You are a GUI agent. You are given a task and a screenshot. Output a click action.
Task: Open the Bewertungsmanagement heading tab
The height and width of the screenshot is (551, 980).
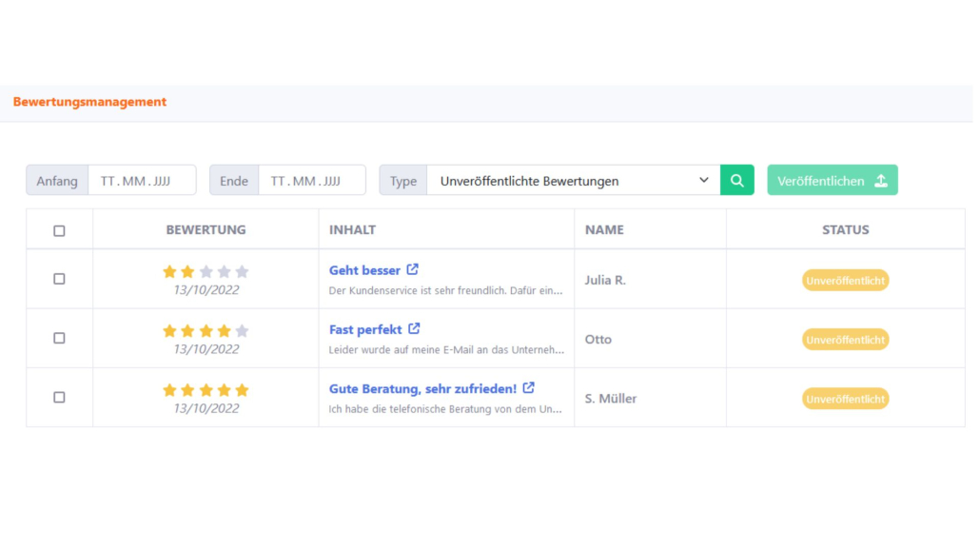89,102
